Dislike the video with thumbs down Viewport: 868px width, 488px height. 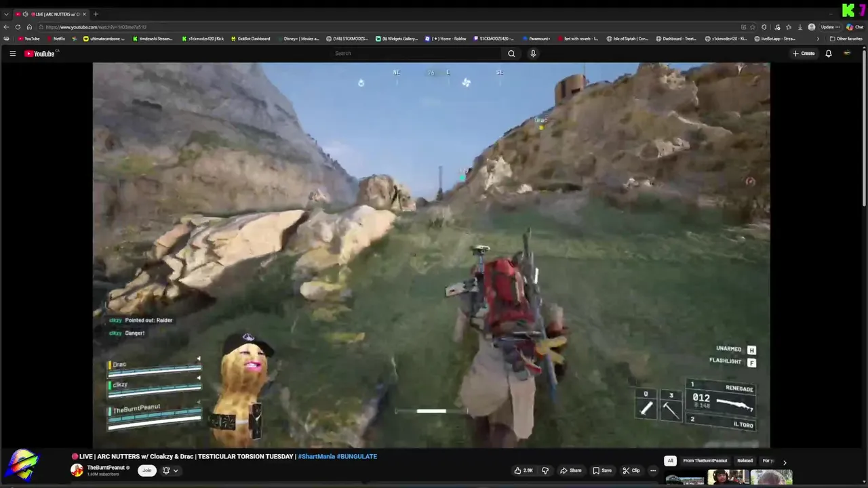pyautogui.click(x=545, y=470)
